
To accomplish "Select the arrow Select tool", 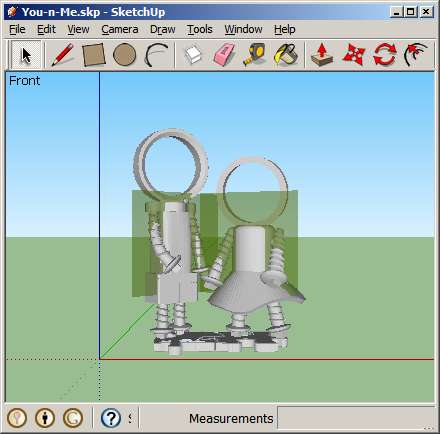I will point(26,54).
